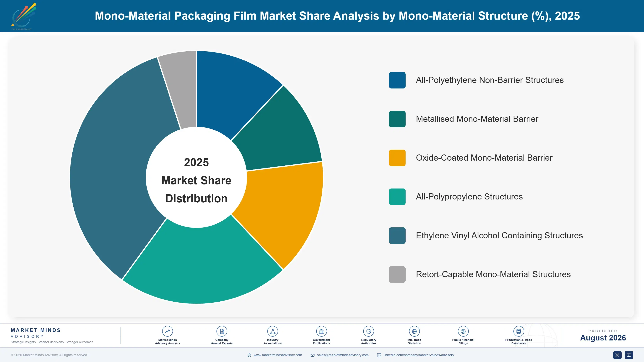The height and width of the screenshot is (362, 644).
Task: Click the chart title in the header
Action: [x=337, y=16]
